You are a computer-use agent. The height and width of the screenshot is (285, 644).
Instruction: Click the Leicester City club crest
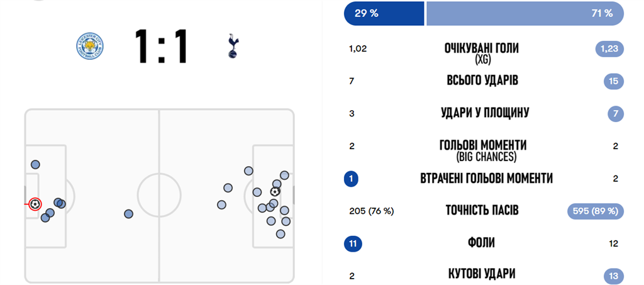90,46
